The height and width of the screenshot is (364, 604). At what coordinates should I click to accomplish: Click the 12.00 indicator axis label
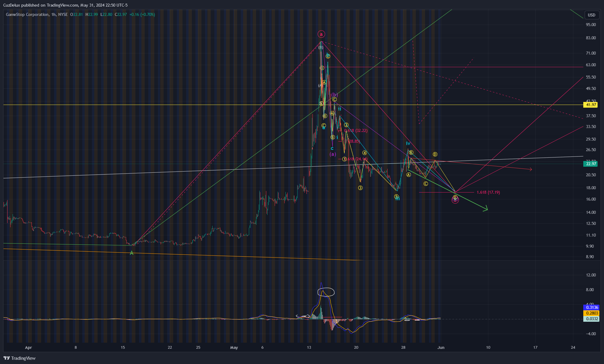point(591,275)
